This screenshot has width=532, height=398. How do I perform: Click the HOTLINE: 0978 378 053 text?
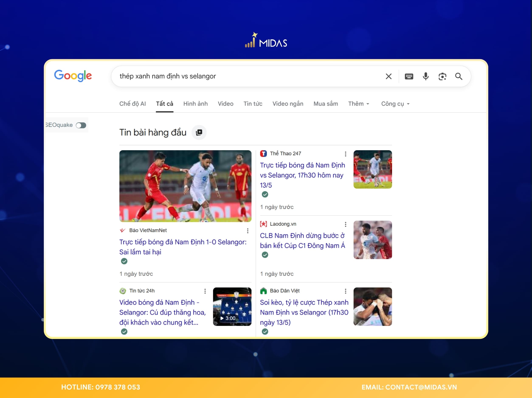(101, 387)
